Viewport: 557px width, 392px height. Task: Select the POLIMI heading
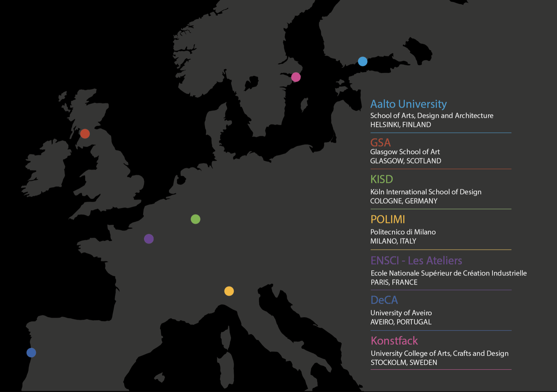click(388, 219)
